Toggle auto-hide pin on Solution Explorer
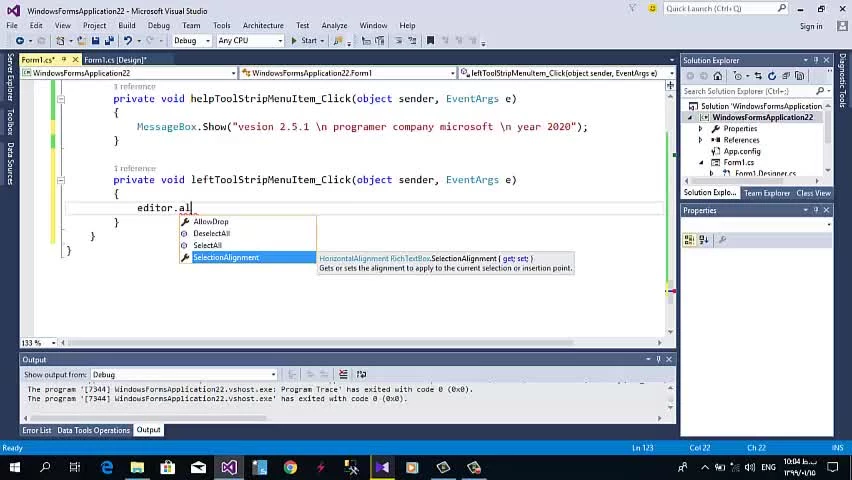The height and width of the screenshot is (480, 852). 816,60
